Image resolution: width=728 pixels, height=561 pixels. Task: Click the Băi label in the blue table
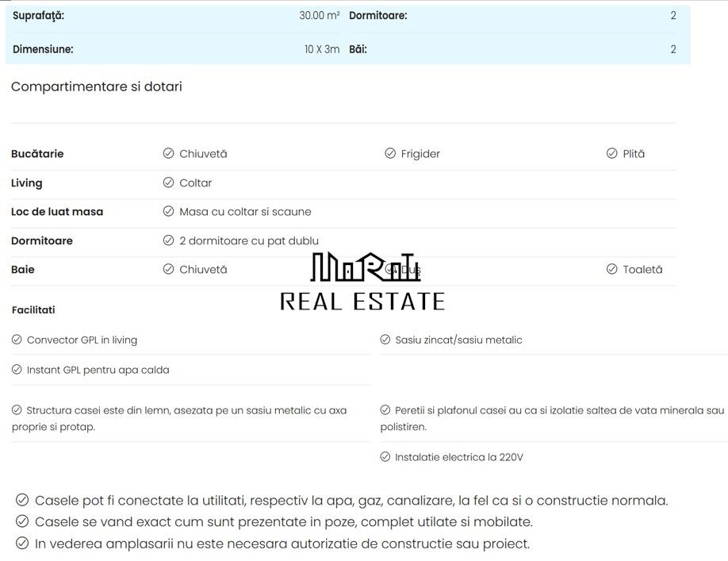tap(358, 49)
